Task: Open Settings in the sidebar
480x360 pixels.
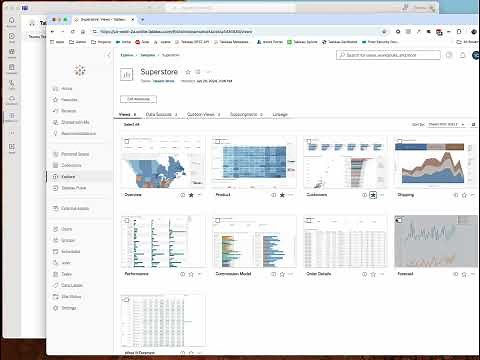Action: point(68,308)
